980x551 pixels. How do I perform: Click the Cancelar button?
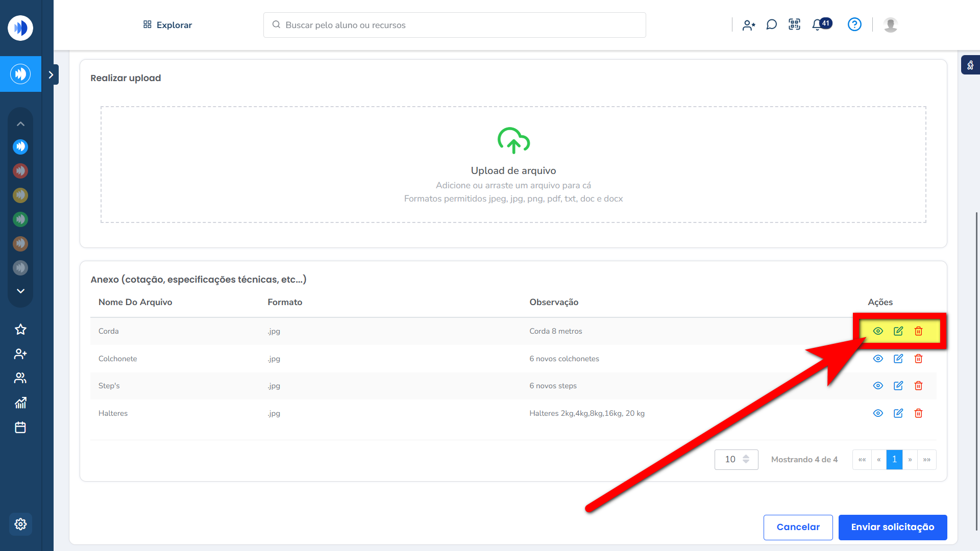point(798,527)
